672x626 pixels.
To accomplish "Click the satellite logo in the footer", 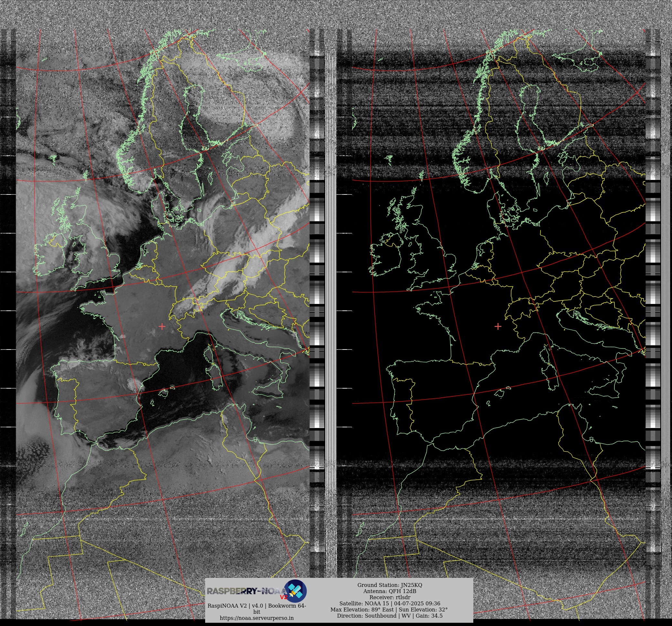I will [295, 590].
